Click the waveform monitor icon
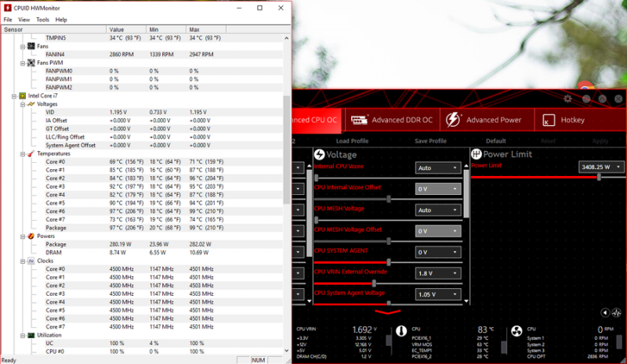 [x=616, y=313]
